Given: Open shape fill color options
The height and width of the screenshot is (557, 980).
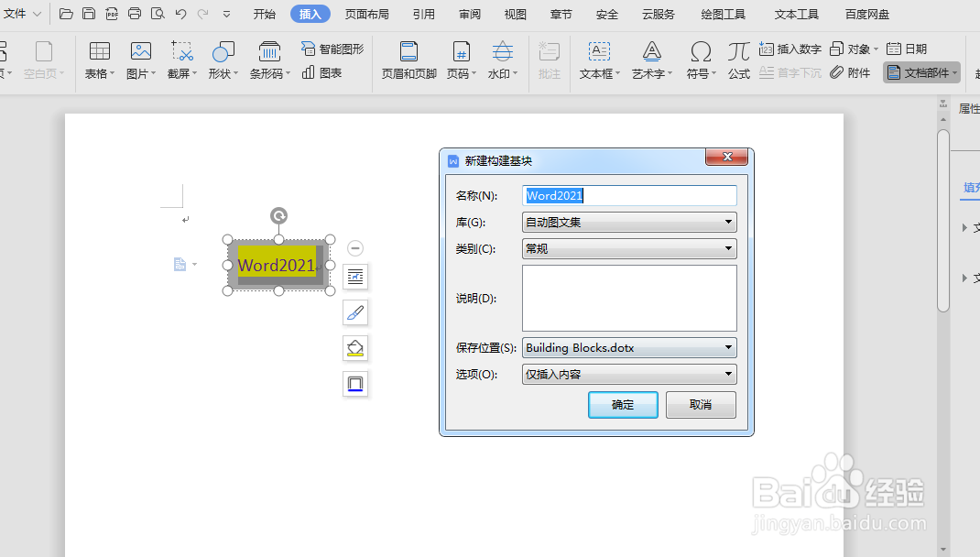Looking at the screenshot, I should point(355,348).
